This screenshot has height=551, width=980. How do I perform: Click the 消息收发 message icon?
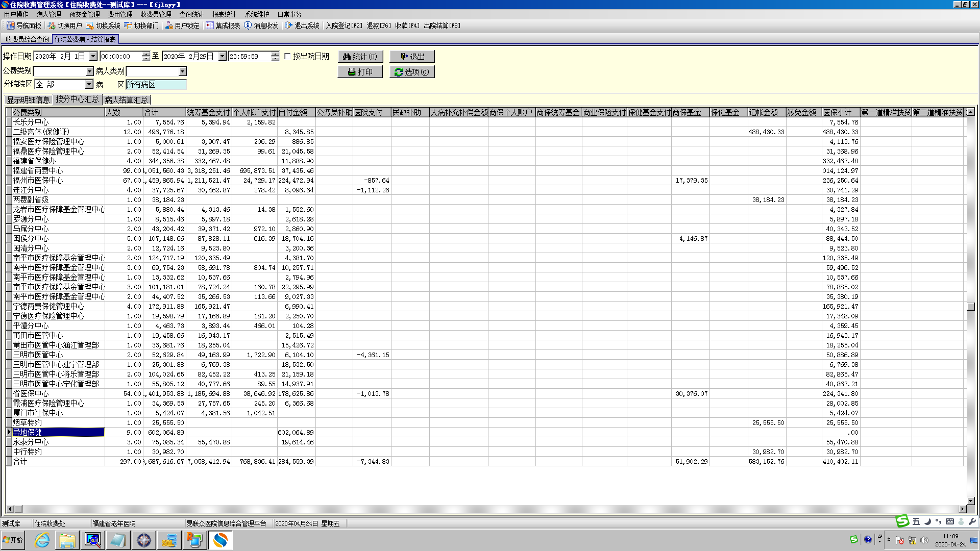(248, 26)
